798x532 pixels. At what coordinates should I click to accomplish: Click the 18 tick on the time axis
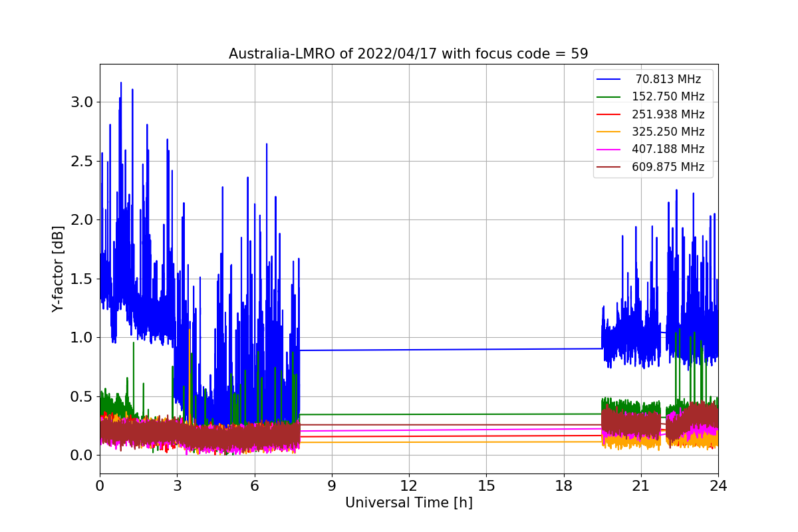563,485
